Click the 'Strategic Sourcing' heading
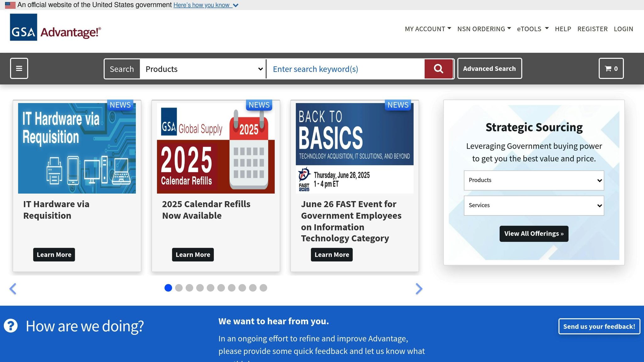The image size is (644, 362). point(534,127)
